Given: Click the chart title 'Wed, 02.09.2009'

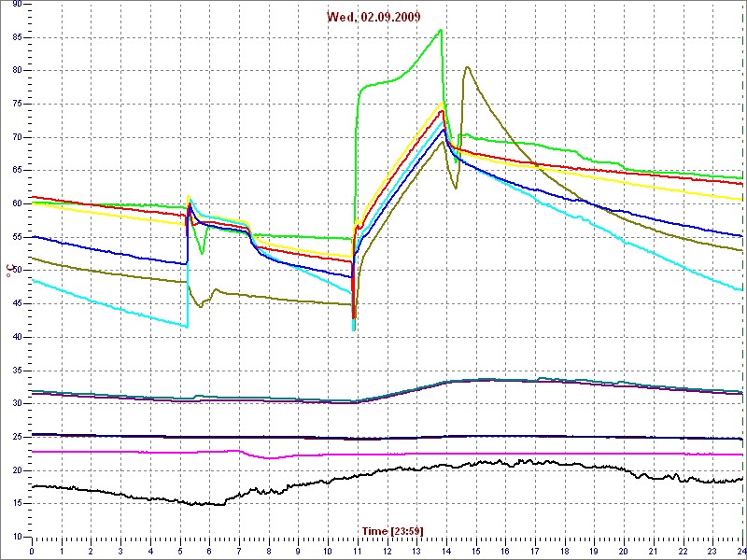Looking at the screenshot, I should coord(373,17).
